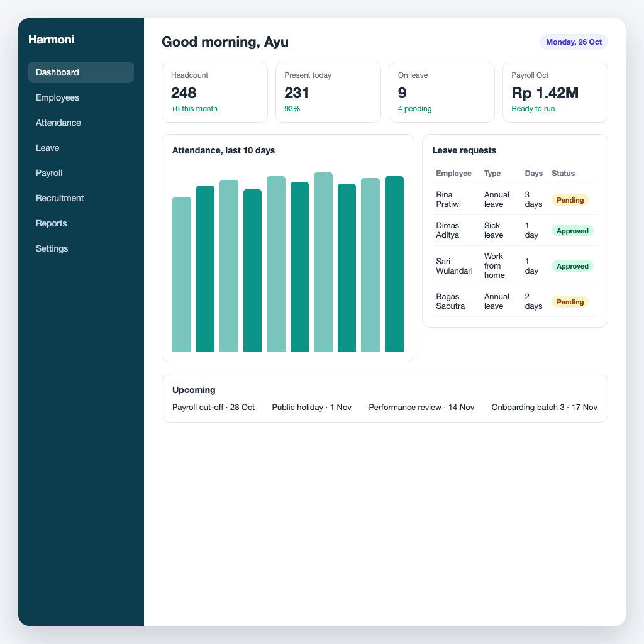Open the Payroll Oct Rp 1.42M card
The image size is (644, 644).
tap(555, 92)
